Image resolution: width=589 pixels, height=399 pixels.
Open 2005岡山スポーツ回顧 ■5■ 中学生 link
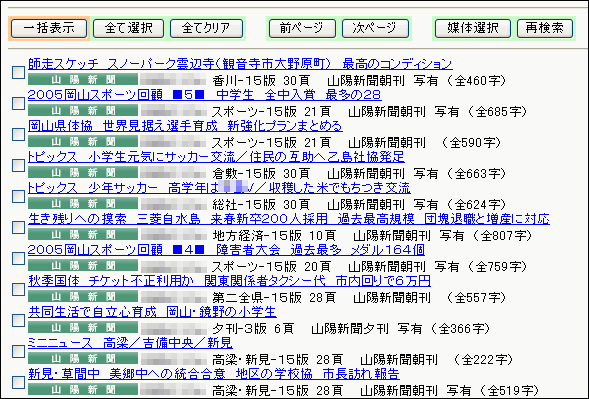(205, 95)
